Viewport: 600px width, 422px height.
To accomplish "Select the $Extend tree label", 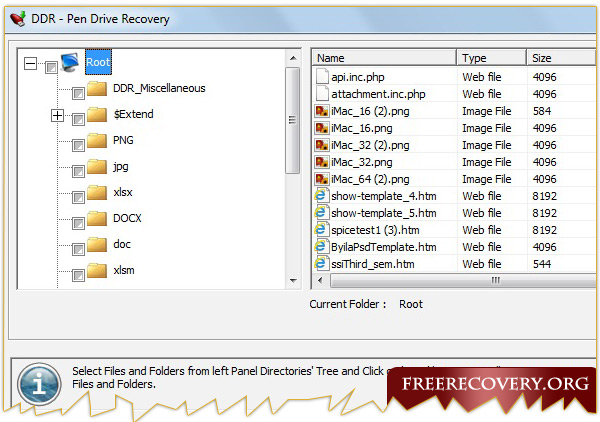I will [134, 114].
